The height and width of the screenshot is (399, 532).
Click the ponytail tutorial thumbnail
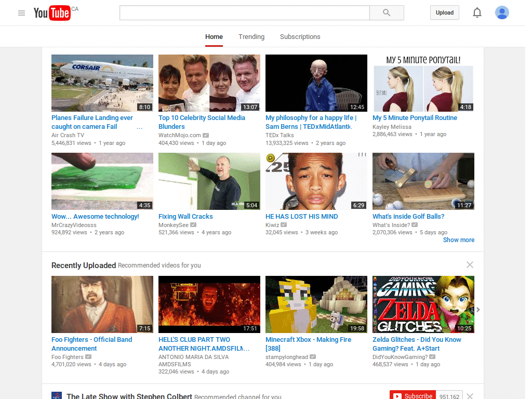click(423, 83)
